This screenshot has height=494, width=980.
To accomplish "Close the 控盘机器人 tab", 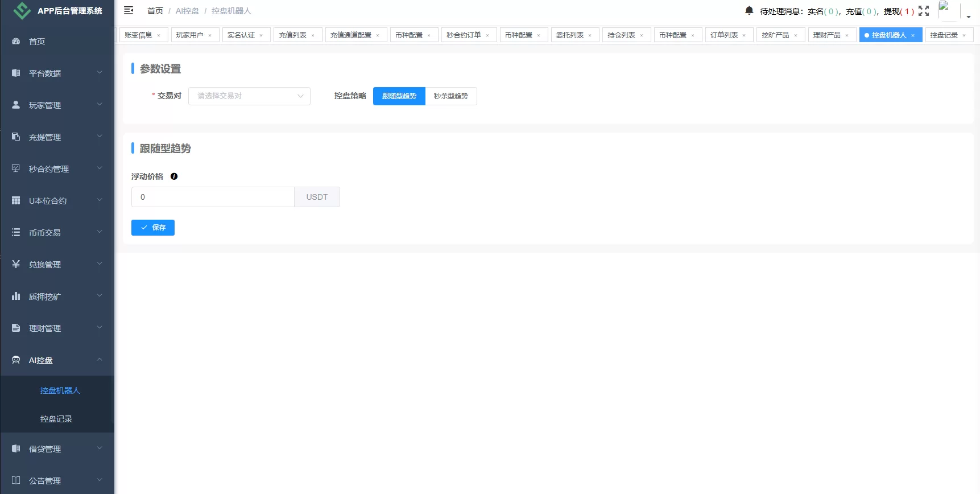I will coord(913,35).
